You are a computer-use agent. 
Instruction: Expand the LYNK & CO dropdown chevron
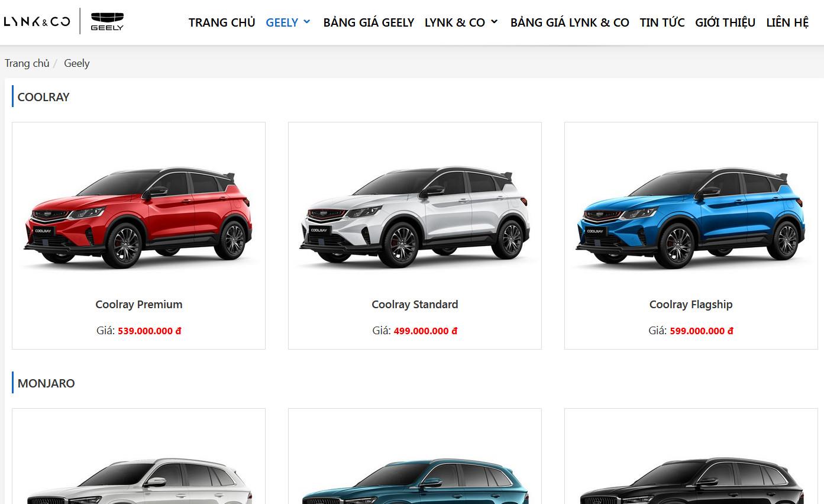[495, 22]
